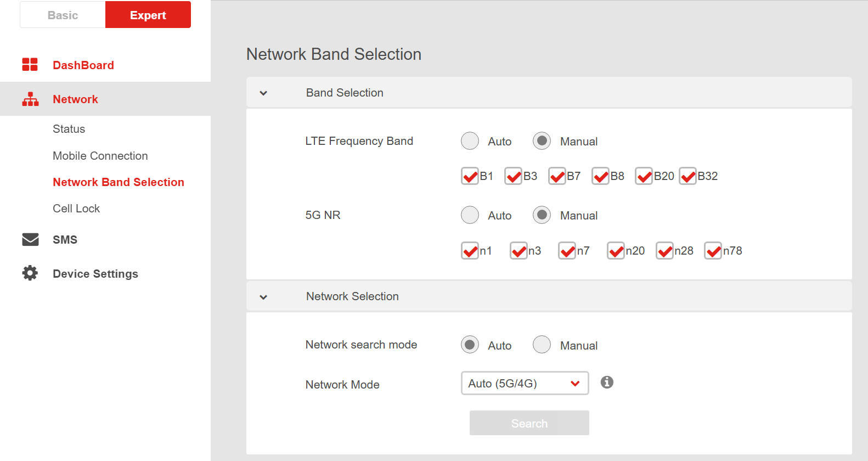Open the Network Status link
This screenshot has width=868, height=461.
(x=69, y=129)
